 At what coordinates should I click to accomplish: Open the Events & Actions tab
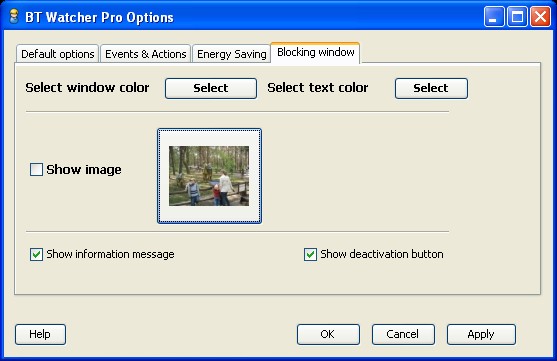tap(146, 54)
